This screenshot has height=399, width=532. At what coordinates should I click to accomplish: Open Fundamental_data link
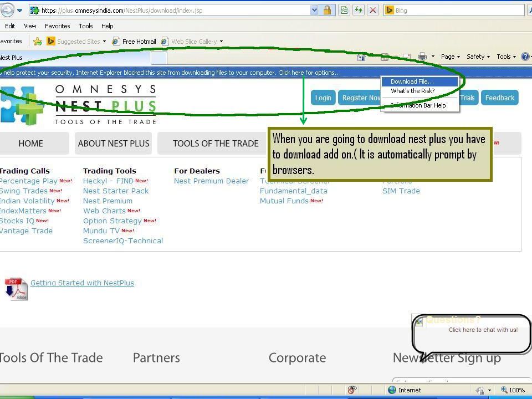click(x=294, y=191)
